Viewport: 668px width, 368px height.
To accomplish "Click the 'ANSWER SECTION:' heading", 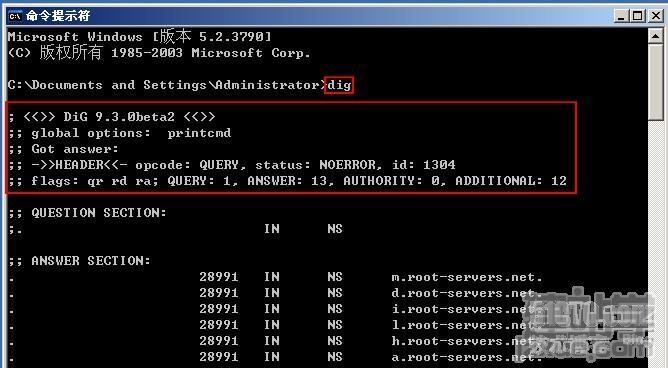I will pos(80,261).
